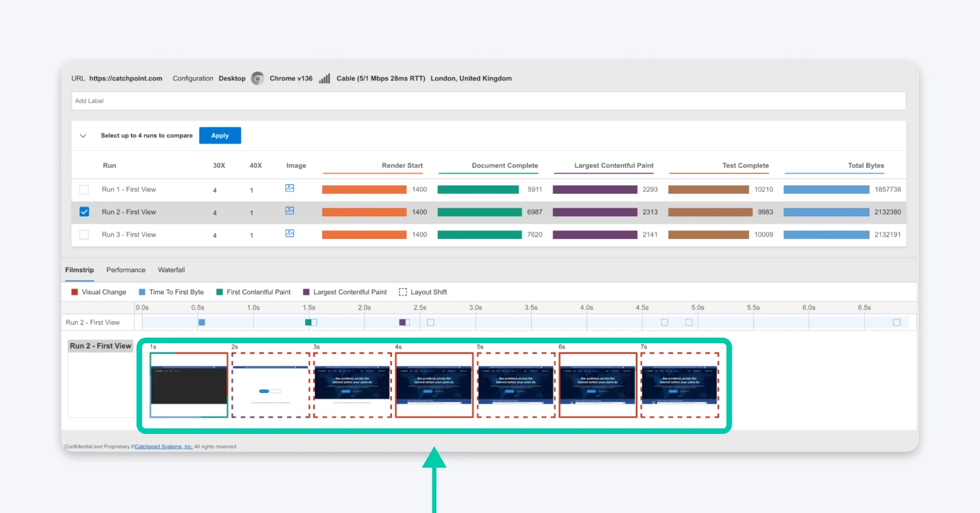Sort by Total Bytes column header

[865, 165]
